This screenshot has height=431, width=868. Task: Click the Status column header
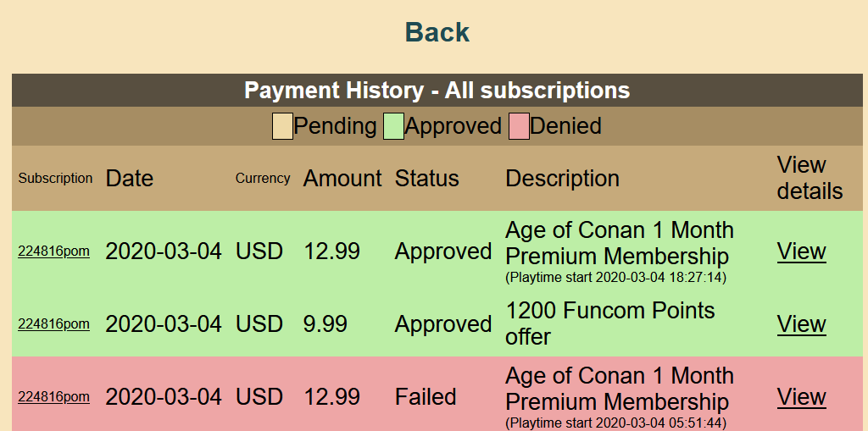tap(426, 179)
